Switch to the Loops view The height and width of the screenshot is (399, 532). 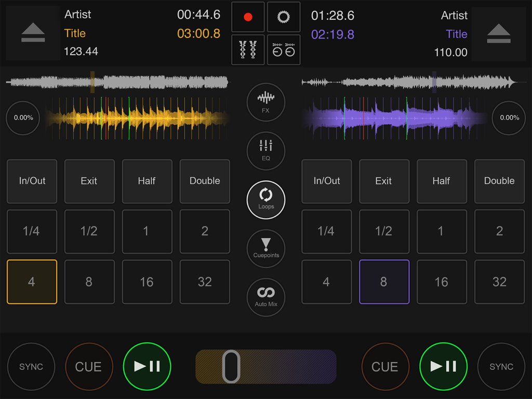pos(265,199)
